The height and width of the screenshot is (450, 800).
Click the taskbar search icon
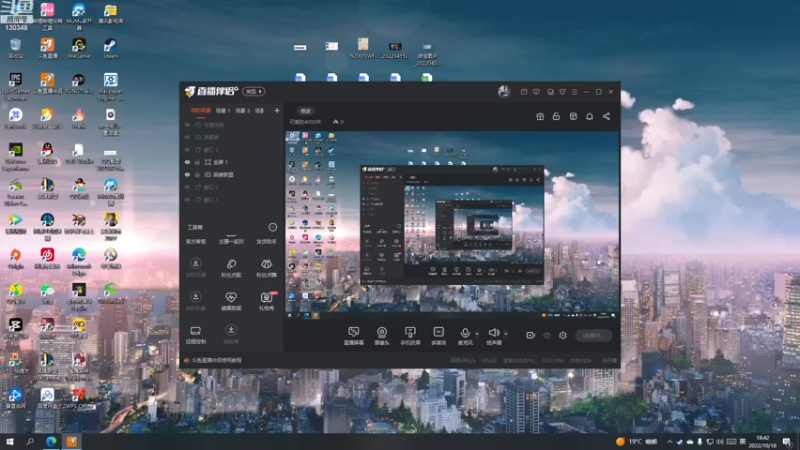click(30, 441)
